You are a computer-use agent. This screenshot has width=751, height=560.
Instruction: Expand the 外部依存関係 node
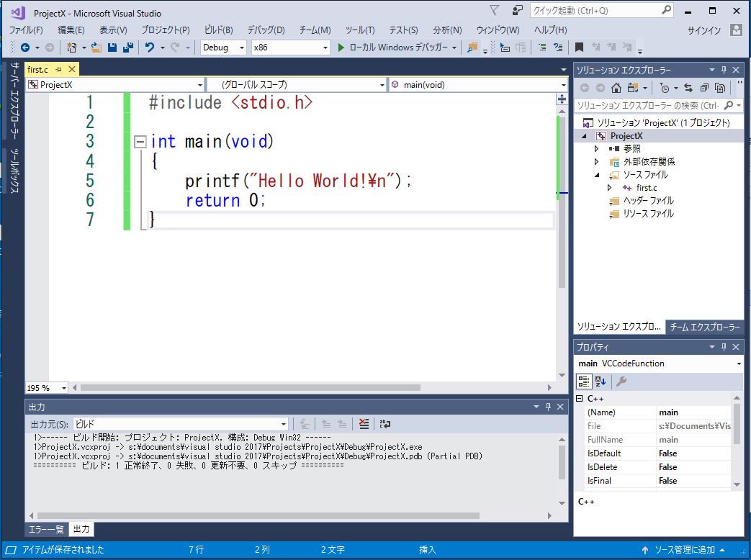(596, 162)
